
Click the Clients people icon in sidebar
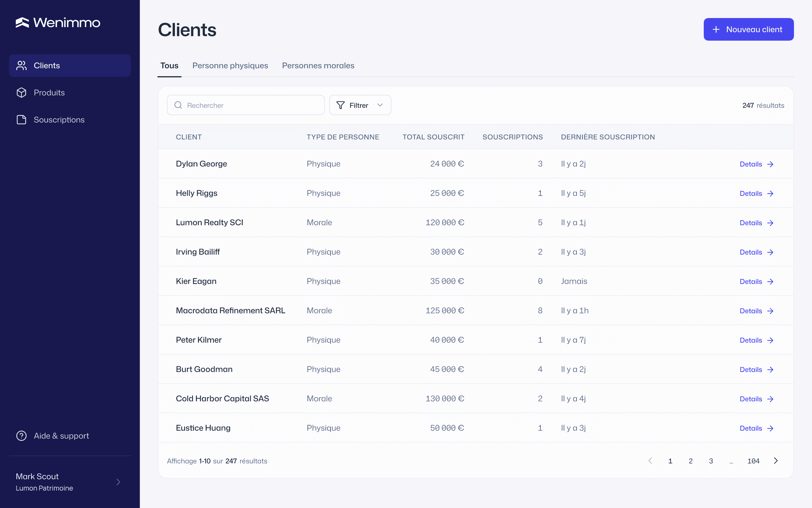22,66
